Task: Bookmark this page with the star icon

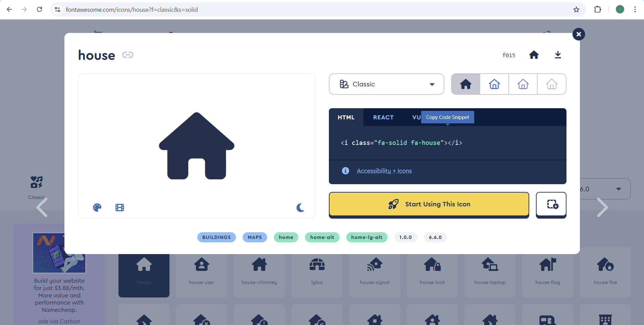Action: [576, 9]
